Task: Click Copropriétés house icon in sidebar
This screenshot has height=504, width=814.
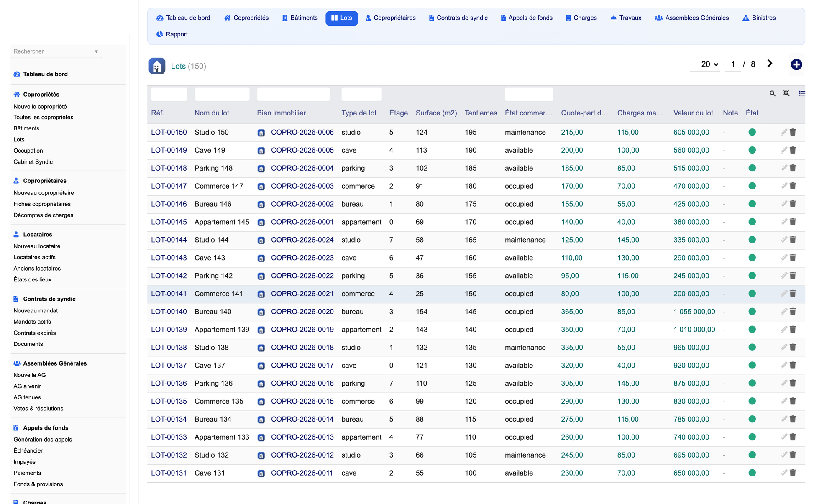Action: (x=17, y=95)
